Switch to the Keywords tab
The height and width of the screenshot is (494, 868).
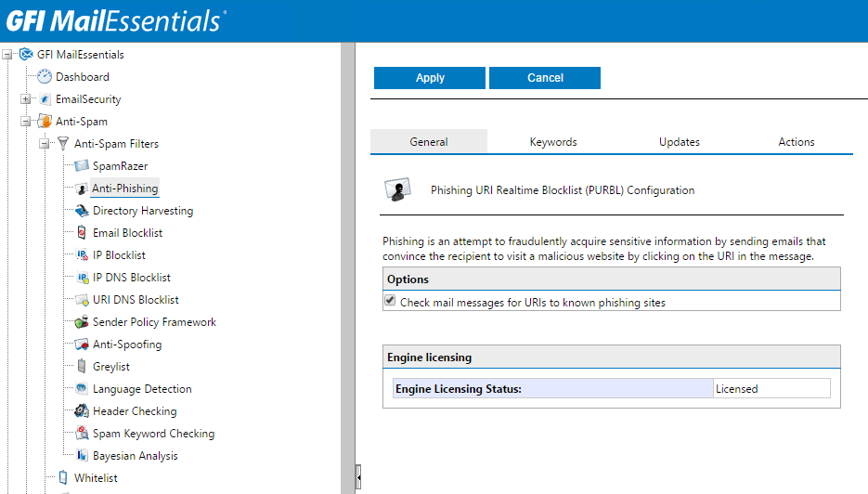click(553, 142)
